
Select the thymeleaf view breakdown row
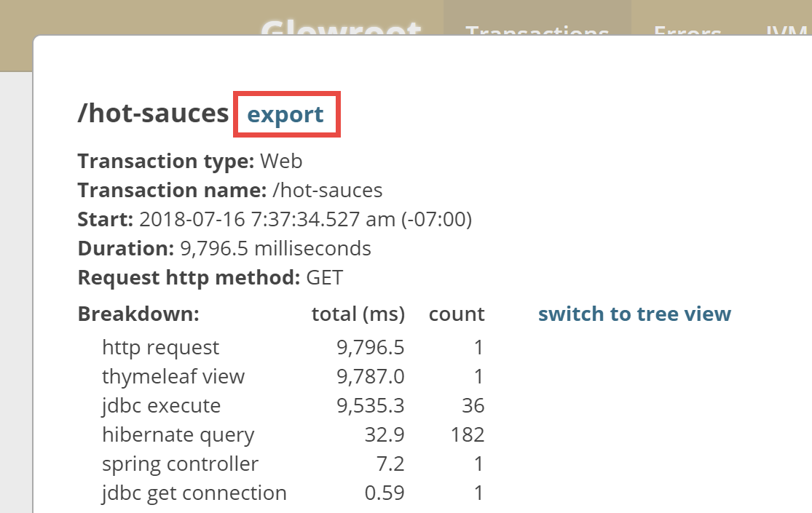pyautogui.click(x=171, y=376)
